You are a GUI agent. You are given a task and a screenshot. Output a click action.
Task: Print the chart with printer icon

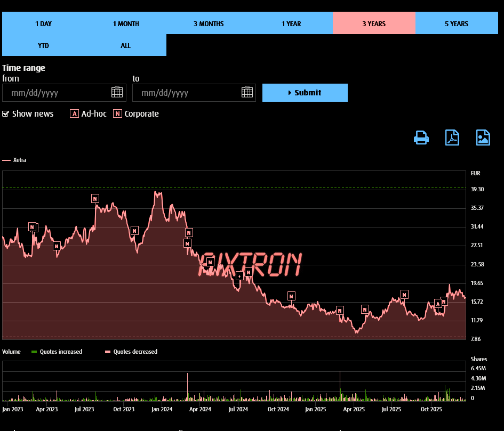[x=421, y=138]
